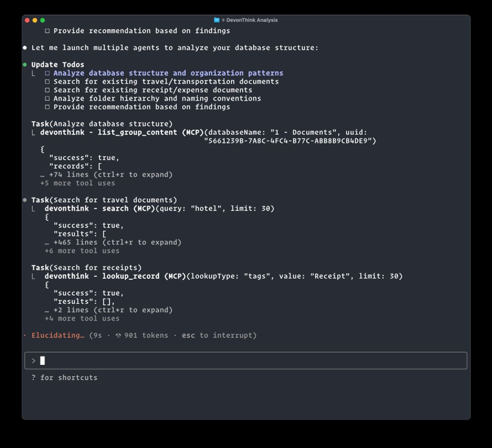Click the UUID '5661239B-7A8C-4FC4-B77C-ABB8B9CB4DE9'

(x=288, y=141)
